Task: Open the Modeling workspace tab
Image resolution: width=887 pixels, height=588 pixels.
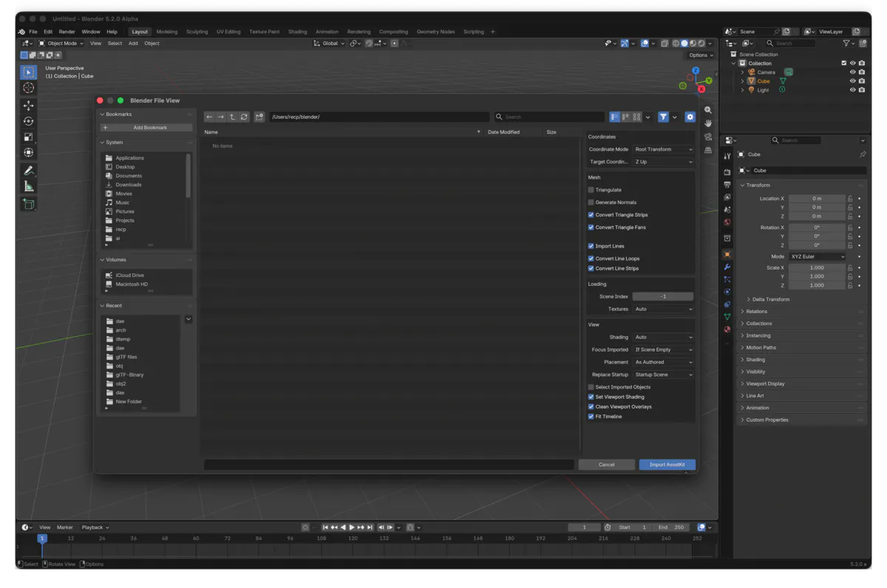Action: (x=167, y=32)
